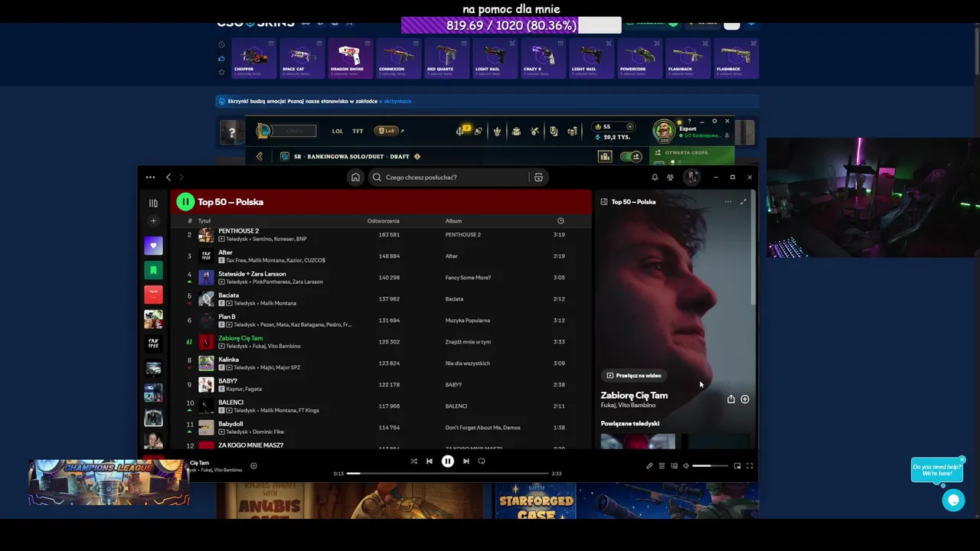The image size is (980, 551).
Task: Open 'Fancy Some More?' album link
Action: [x=468, y=278]
